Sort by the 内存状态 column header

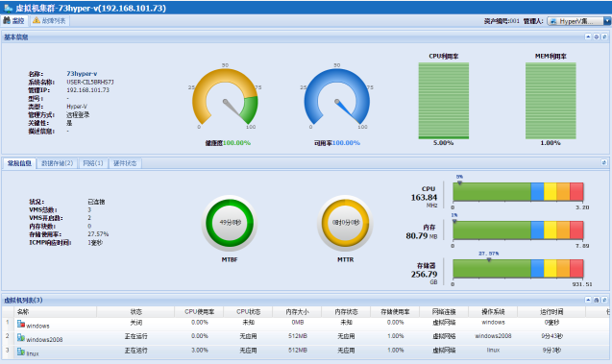[x=346, y=312]
